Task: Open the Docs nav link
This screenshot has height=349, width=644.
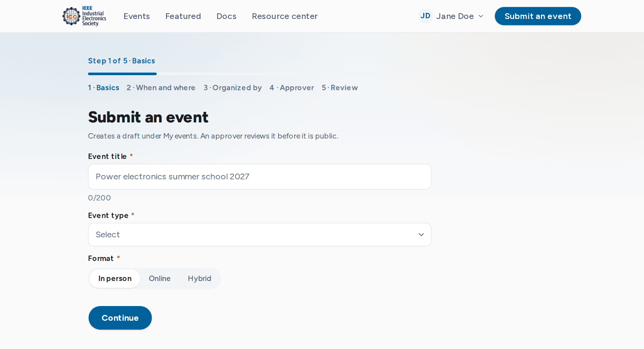Action: pos(226,16)
